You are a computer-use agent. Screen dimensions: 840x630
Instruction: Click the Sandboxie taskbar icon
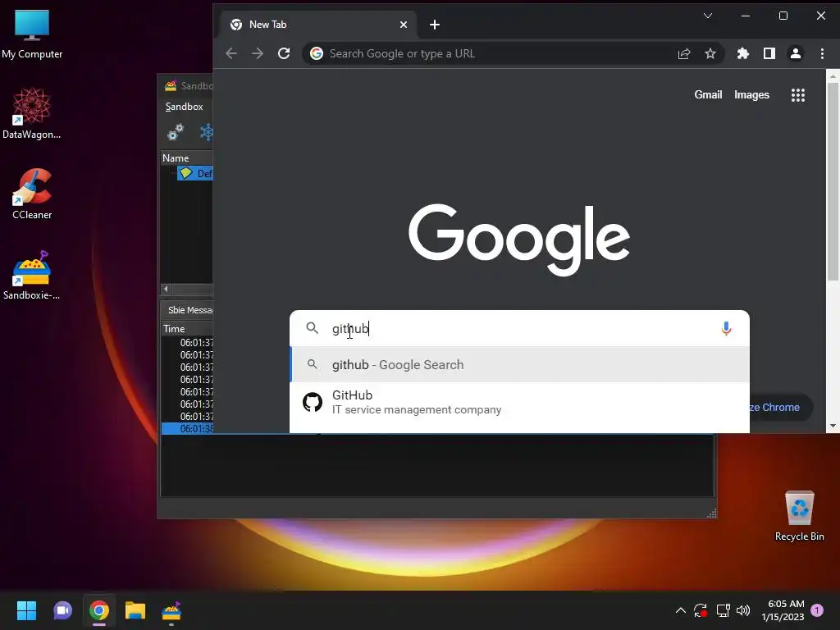(x=171, y=610)
